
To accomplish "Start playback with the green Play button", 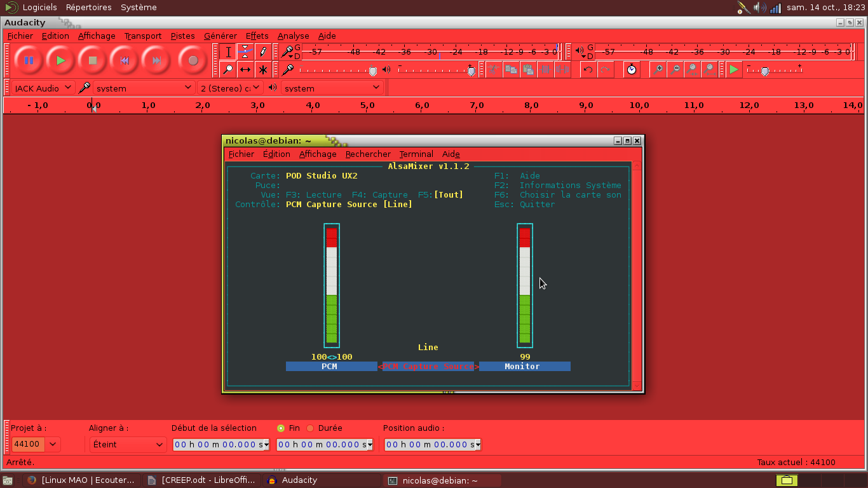I will tap(61, 60).
